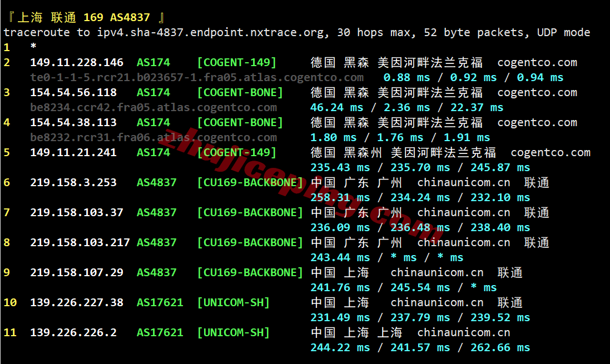This screenshot has height=364, width=610.
Task: Click IP address 154.54.38.113
Action: (73, 122)
